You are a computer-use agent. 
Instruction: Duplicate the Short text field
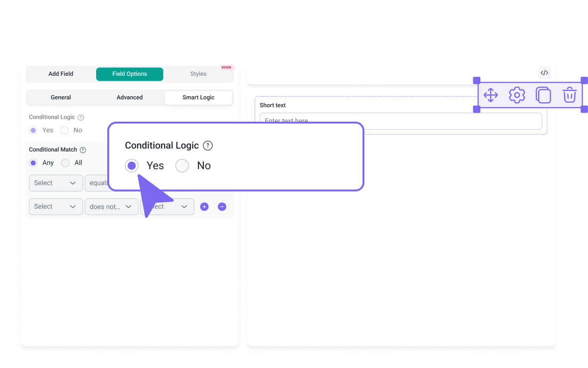543,95
